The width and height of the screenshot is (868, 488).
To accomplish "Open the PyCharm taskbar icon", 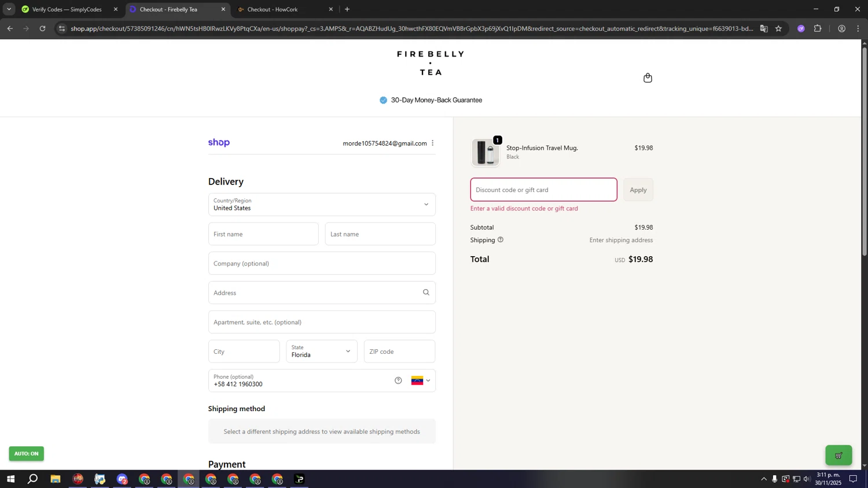I will click(x=300, y=479).
